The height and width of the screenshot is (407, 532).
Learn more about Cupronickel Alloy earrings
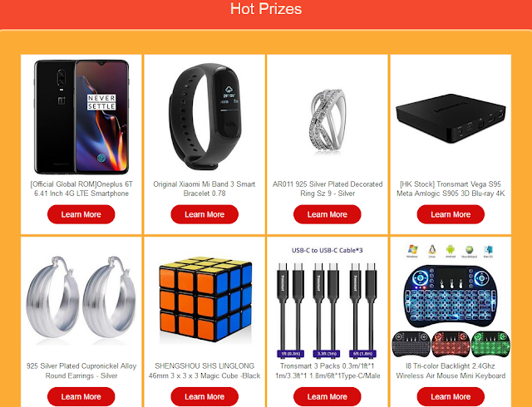click(x=81, y=396)
